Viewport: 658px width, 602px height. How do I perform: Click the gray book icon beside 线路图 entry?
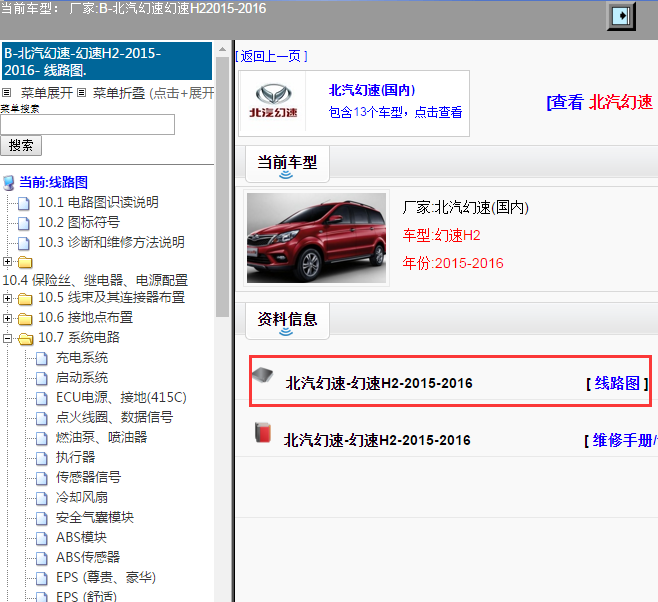point(263,374)
